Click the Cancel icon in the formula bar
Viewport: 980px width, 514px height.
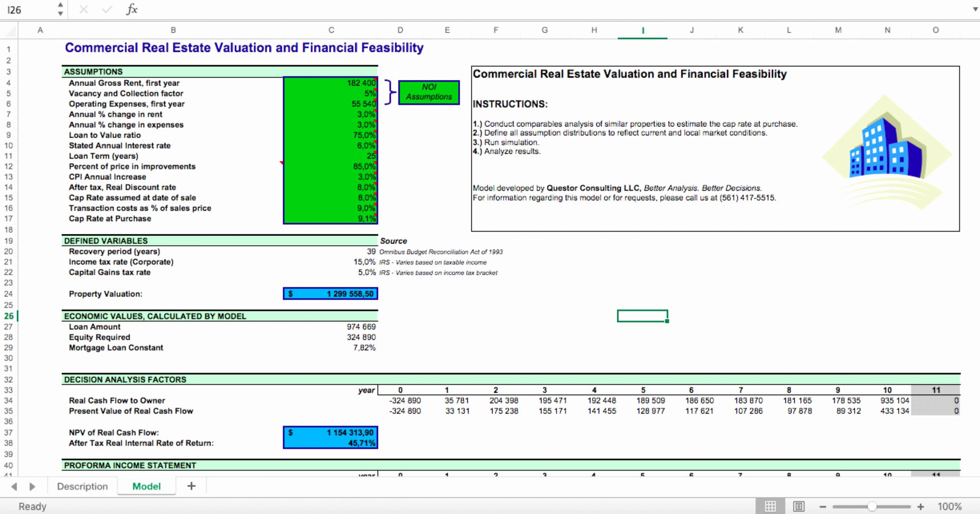pyautogui.click(x=83, y=9)
